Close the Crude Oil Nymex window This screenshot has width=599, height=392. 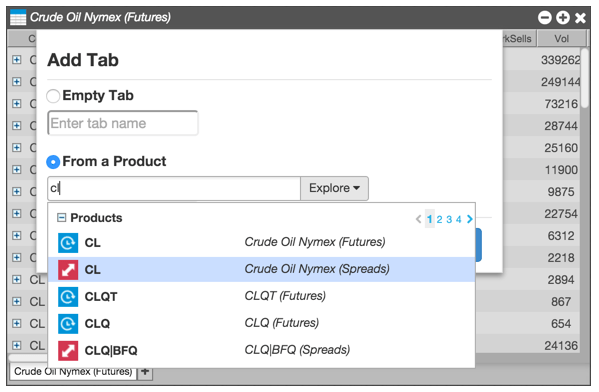(580, 18)
